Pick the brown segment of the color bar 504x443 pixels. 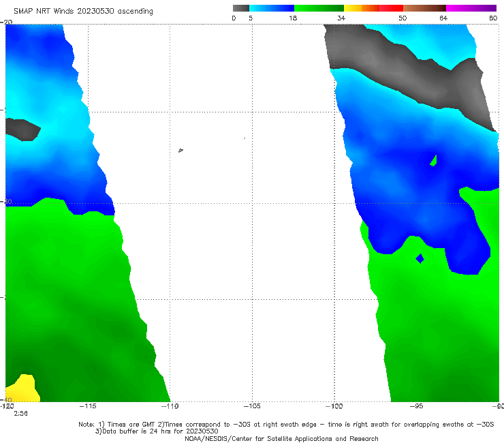(x=424, y=8)
